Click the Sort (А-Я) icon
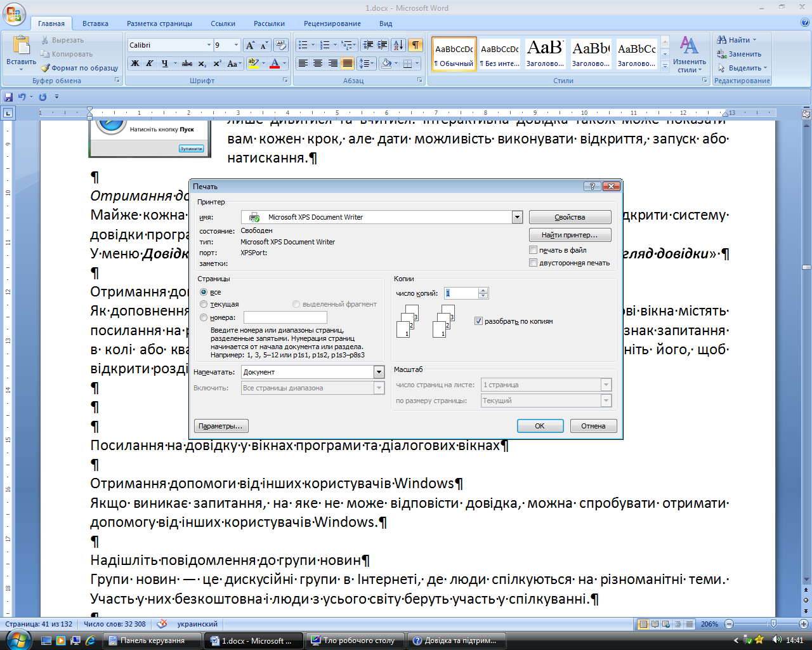Viewport: 812px width, 650px height. [x=398, y=45]
